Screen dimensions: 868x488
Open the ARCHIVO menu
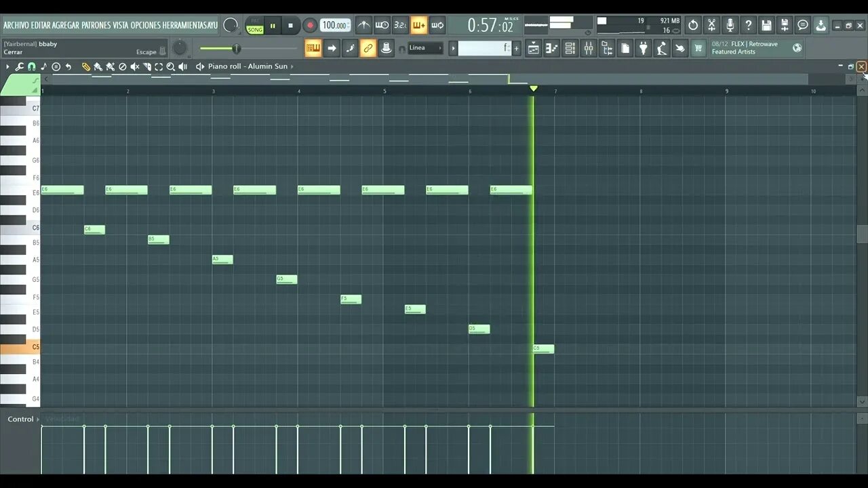16,25
